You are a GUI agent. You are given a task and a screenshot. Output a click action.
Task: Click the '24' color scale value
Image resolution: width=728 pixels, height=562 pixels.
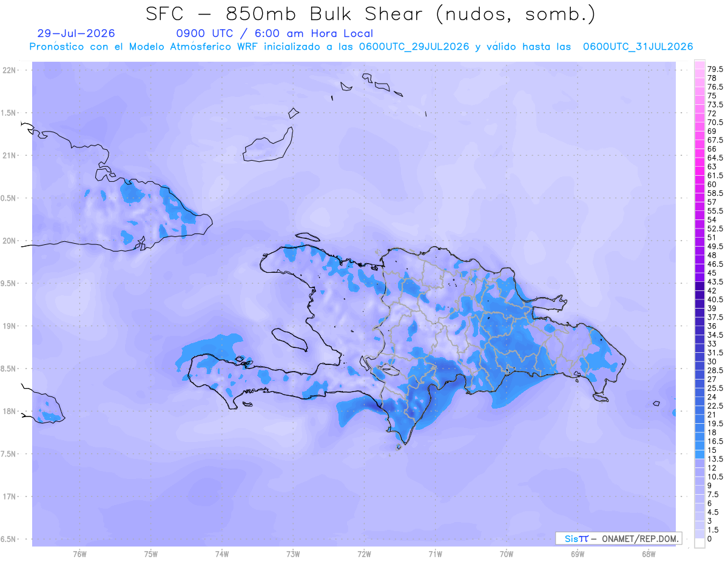712,397
